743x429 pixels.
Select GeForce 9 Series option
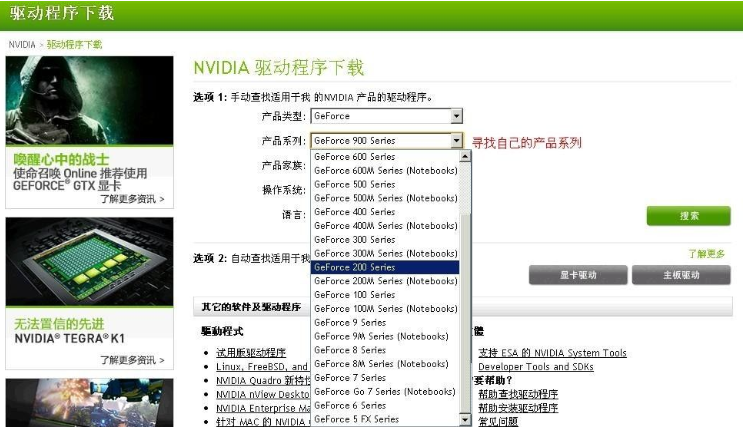(385, 323)
